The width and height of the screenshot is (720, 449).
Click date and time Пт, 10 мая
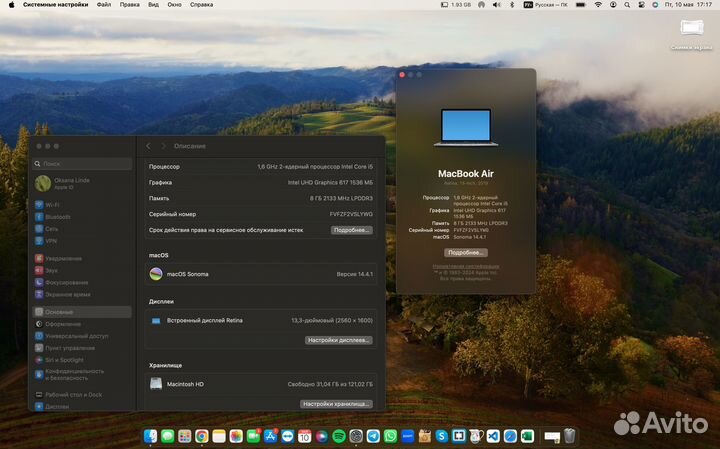688,5
